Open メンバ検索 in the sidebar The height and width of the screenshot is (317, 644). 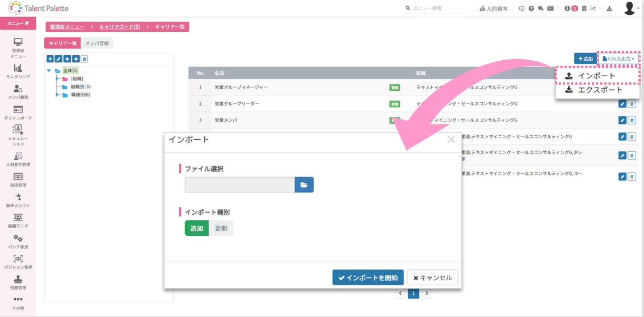(18, 91)
